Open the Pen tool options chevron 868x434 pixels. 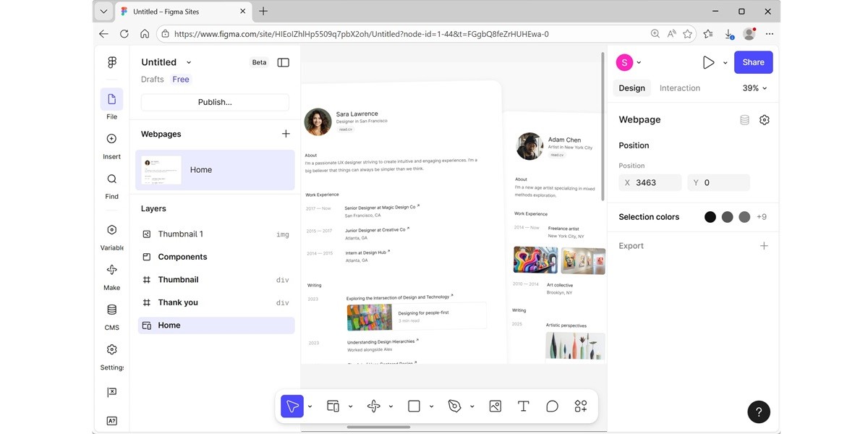tap(472, 406)
